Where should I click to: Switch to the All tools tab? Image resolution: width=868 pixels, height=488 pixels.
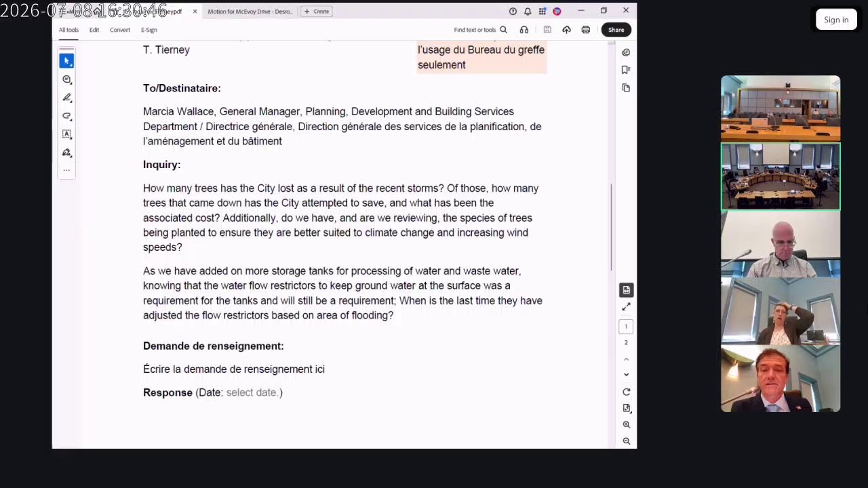click(68, 30)
